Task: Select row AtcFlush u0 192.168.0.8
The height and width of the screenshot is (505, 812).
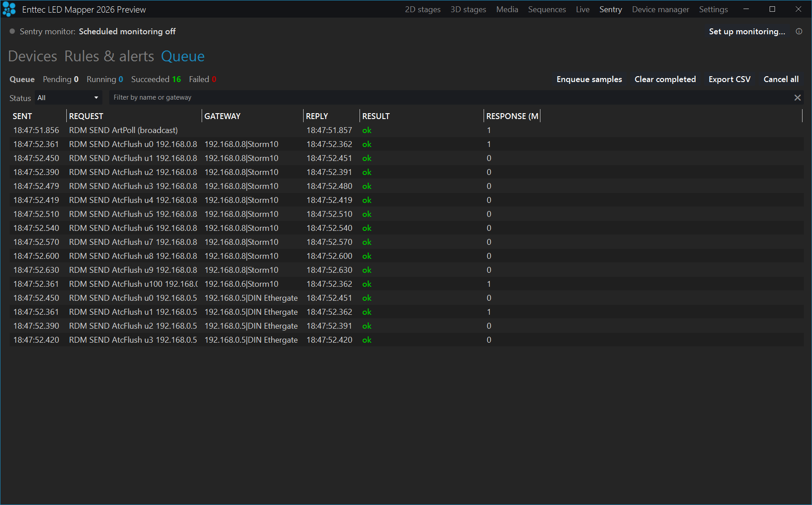Action: click(406, 144)
